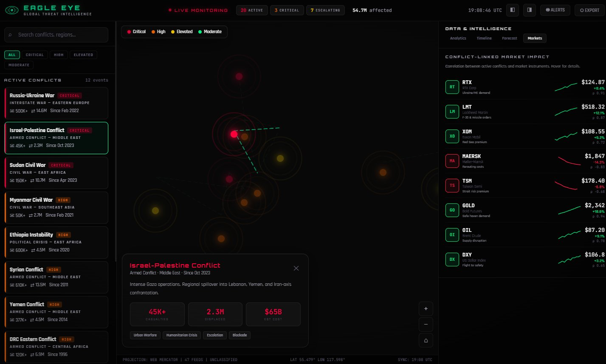Image resolution: width=606 pixels, height=364 pixels.
Task: Open the Alerts button
Action: [555, 10]
